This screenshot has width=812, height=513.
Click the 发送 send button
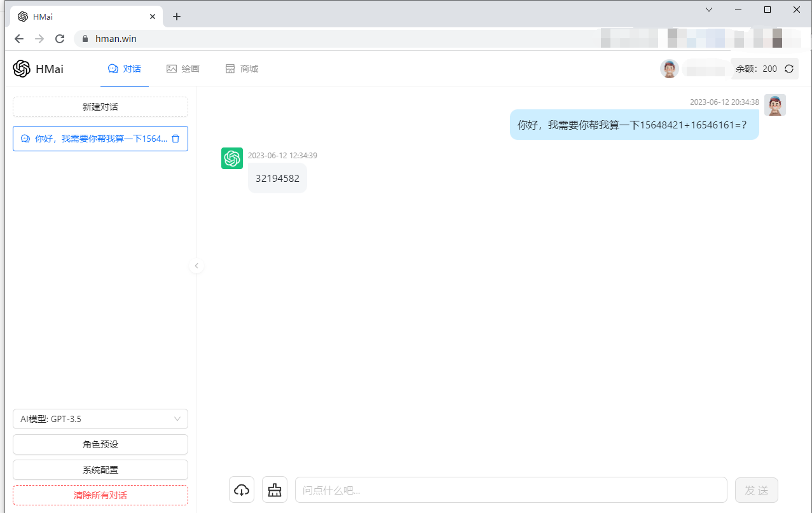[x=756, y=489]
